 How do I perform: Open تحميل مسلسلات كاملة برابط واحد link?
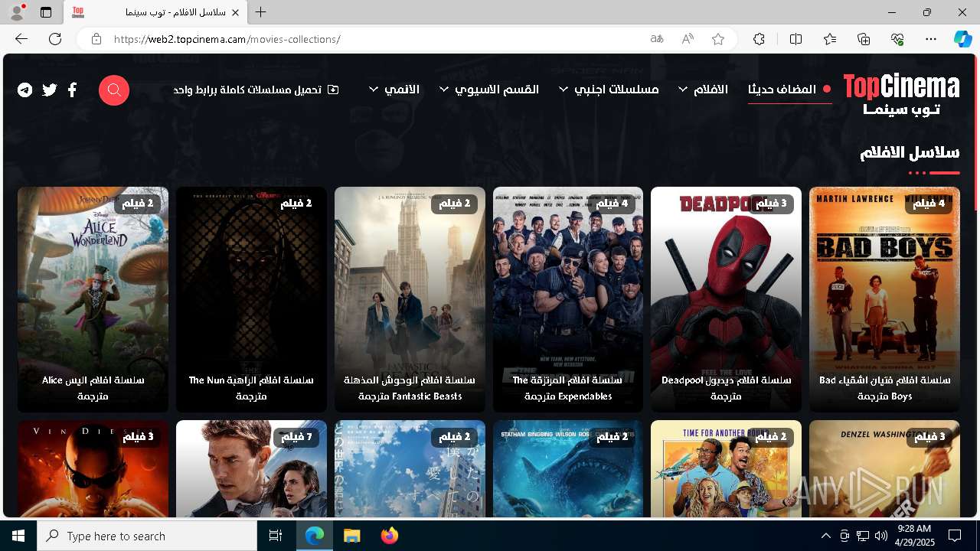(256, 90)
